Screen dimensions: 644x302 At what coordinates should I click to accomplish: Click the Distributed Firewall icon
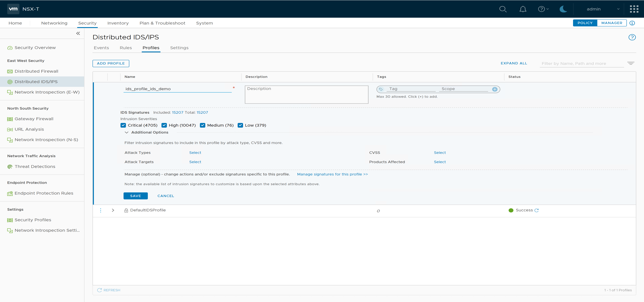coord(10,71)
